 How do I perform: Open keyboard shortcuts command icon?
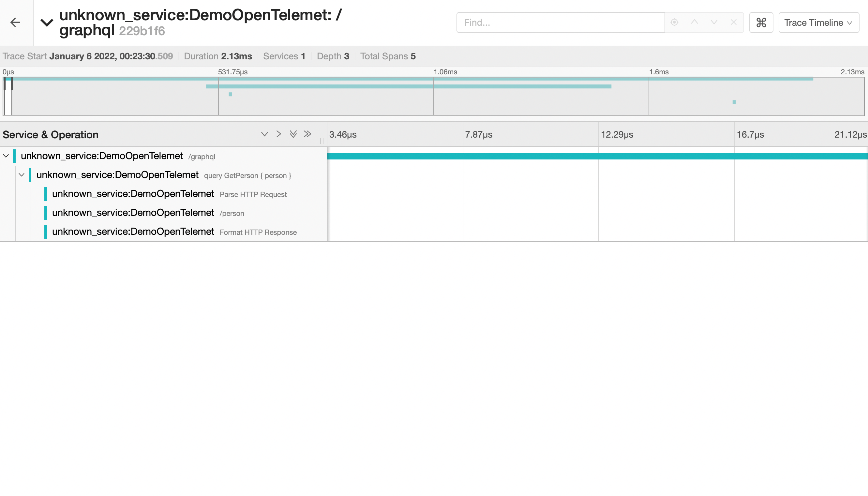(x=761, y=23)
